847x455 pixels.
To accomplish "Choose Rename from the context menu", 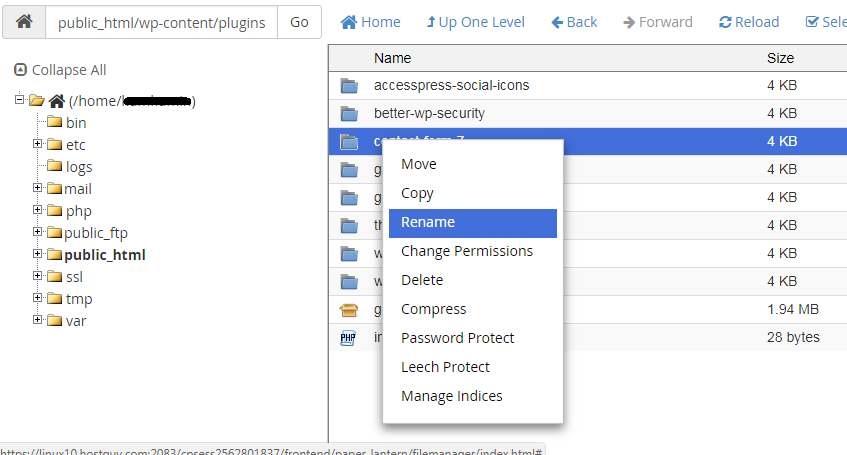I will tap(428, 222).
